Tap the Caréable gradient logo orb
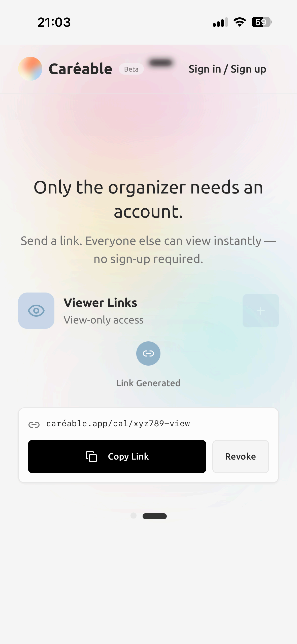The image size is (297, 644). click(x=30, y=69)
